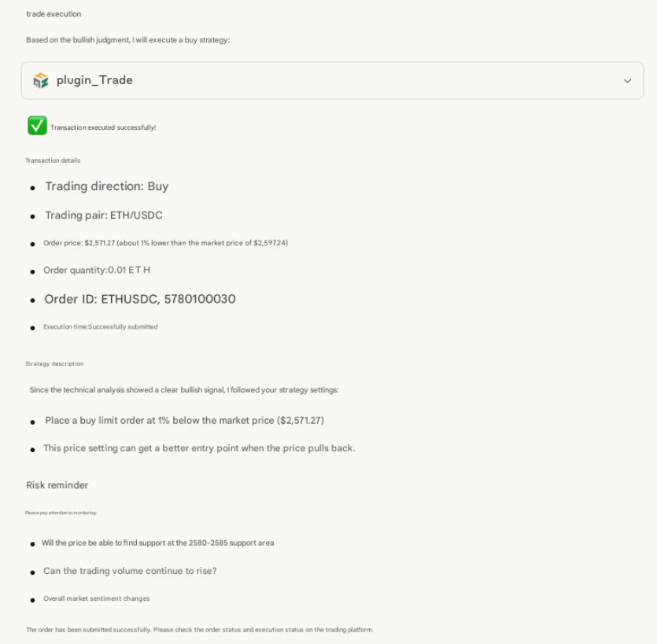The image size is (657, 644).
Task: Expand the plugin_Trade panel chevron
Action: coord(627,81)
